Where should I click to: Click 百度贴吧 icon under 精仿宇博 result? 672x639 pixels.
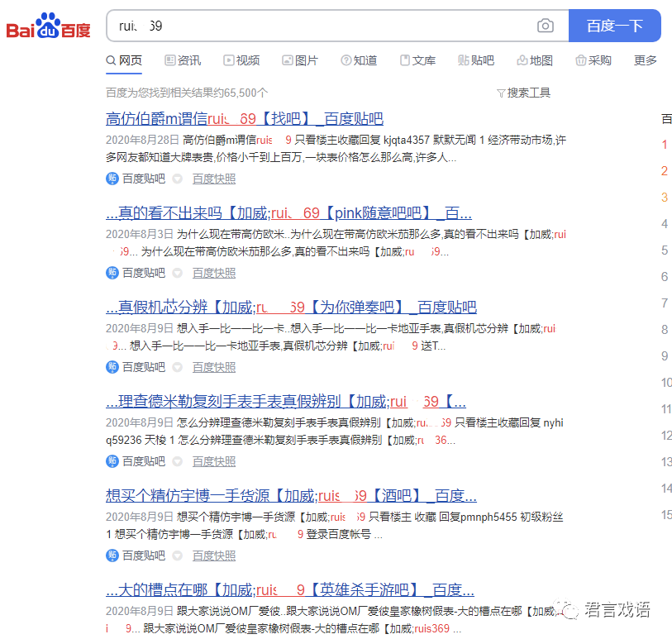tap(112, 556)
